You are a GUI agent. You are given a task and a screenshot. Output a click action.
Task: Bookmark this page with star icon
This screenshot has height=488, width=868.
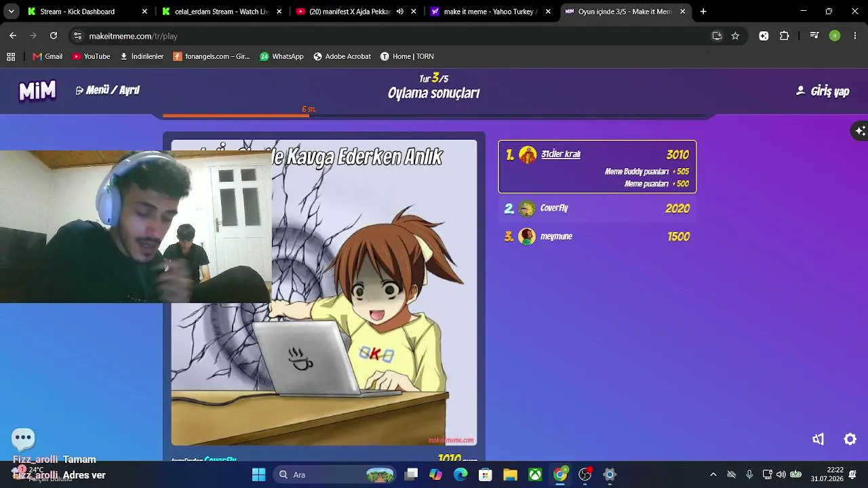point(735,36)
